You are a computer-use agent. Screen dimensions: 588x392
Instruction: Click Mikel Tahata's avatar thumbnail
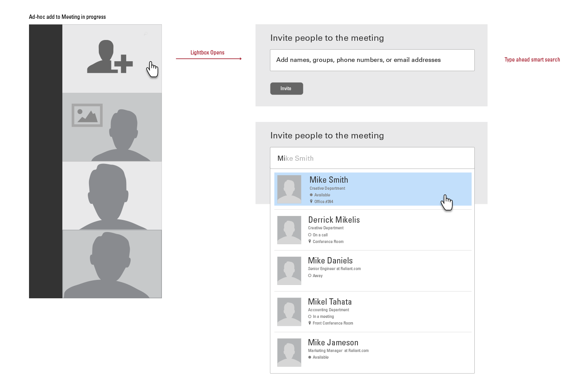coord(289,312)
